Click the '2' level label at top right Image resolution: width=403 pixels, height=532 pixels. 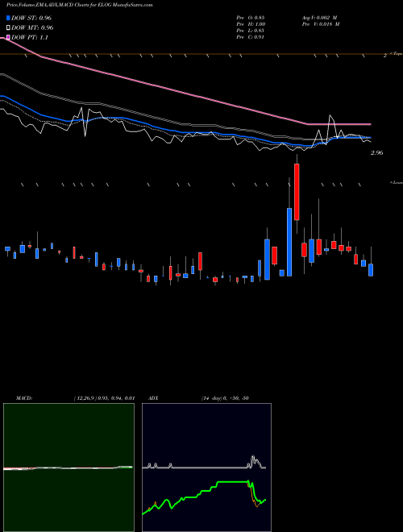pos(385,56)
